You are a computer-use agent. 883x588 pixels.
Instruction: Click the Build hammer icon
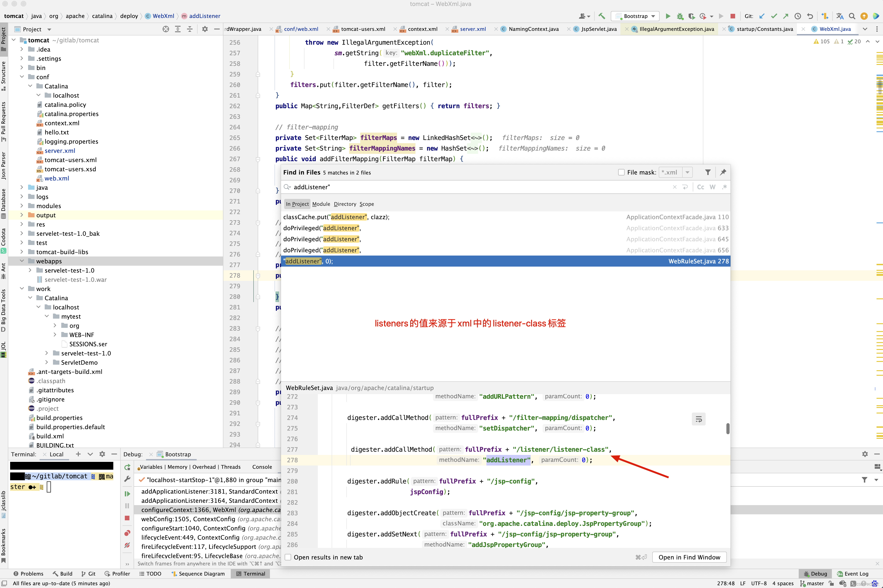click(602, 16)
